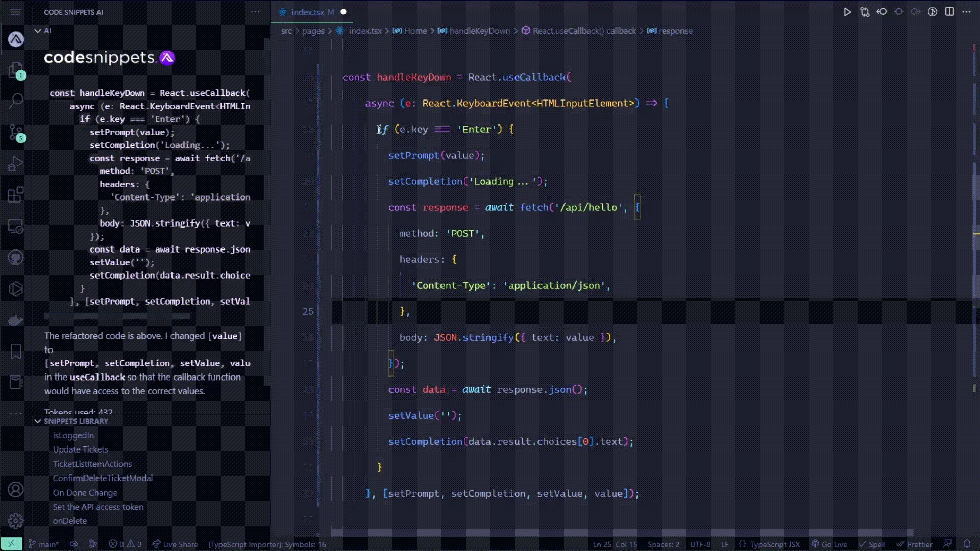Start Live Share from the status bar
Screen dimensions: 980x551
pos(175,544)
